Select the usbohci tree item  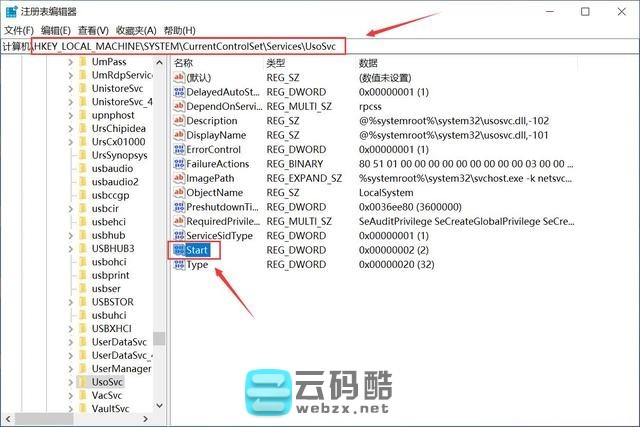(x=109, y=262)
